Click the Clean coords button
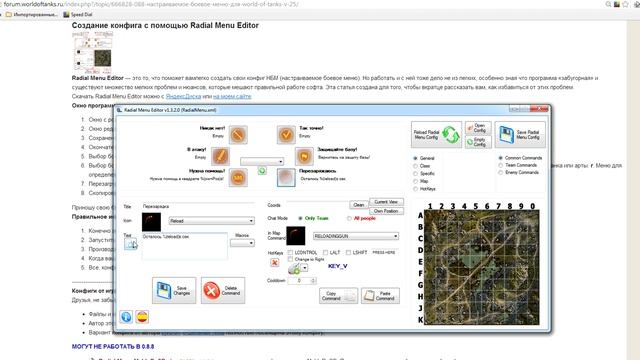The height and width of the screenshot is (360, 640). pyautogui.click(x=358, y=205)
